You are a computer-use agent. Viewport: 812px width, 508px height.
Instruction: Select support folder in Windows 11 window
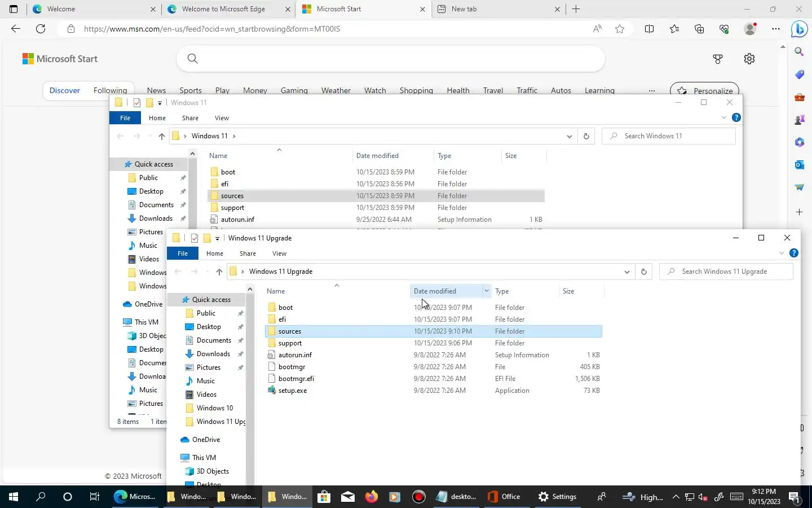click(x=232, y=208)
